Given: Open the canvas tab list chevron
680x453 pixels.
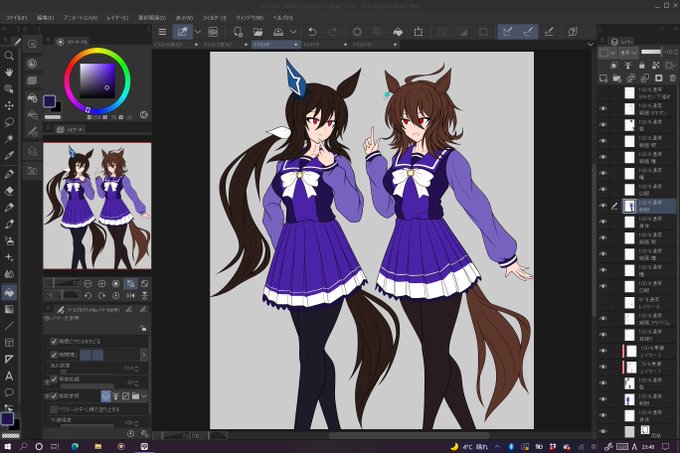Looking at the screenshot, I should tap(590, 44).
